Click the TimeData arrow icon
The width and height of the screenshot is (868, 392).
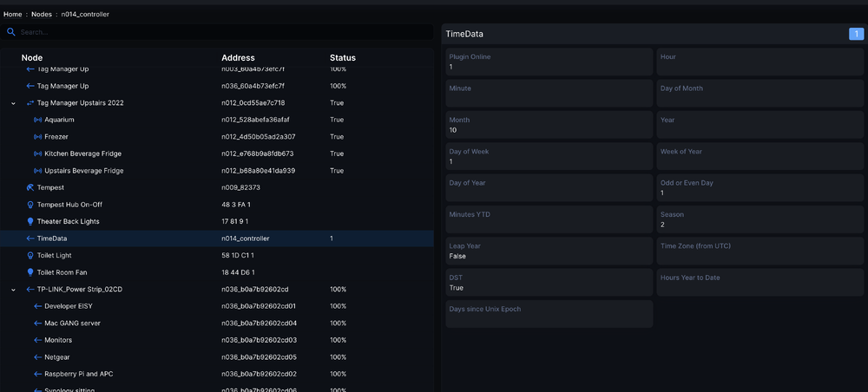[30, 238]
